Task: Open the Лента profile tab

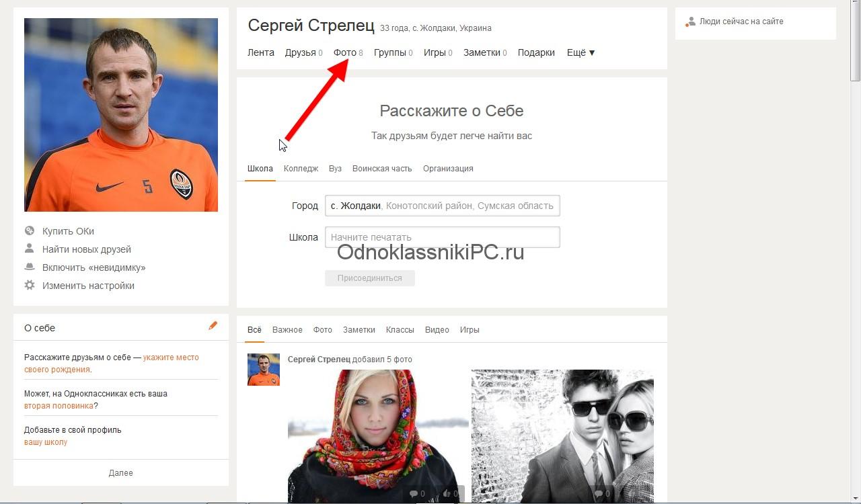Action: pos(261,52)
